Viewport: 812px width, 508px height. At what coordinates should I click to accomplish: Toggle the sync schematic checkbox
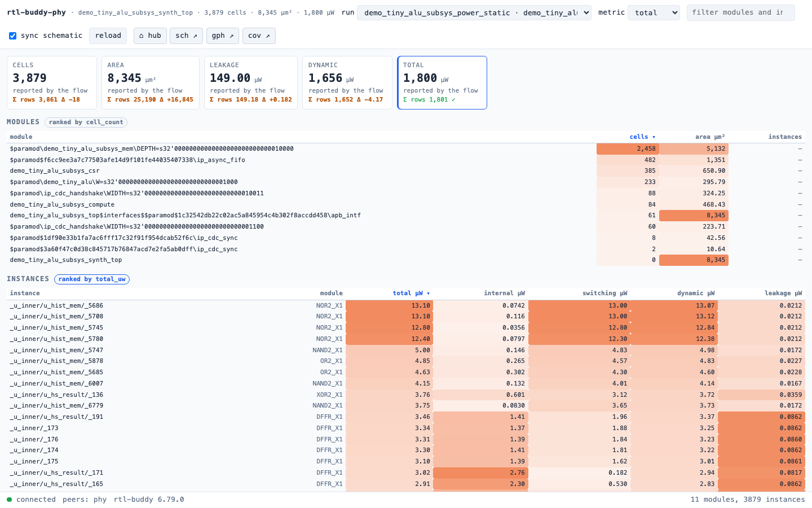point(12,36)
